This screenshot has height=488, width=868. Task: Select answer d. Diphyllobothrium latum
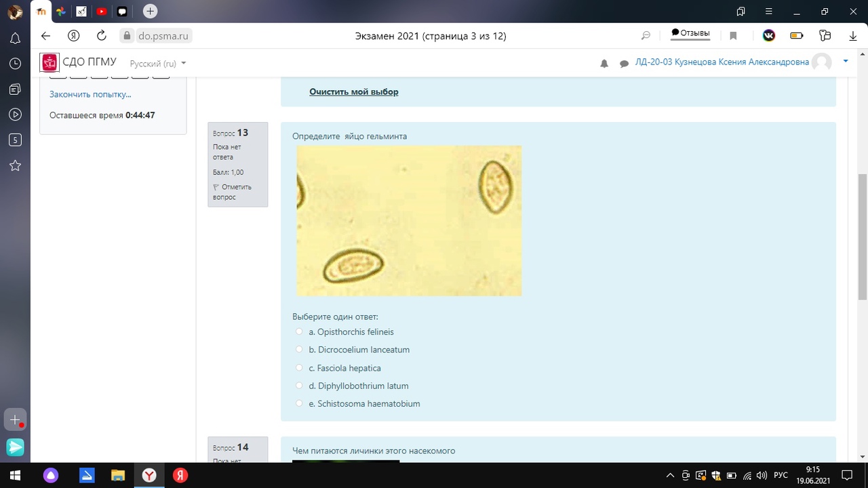click(299, 386)
